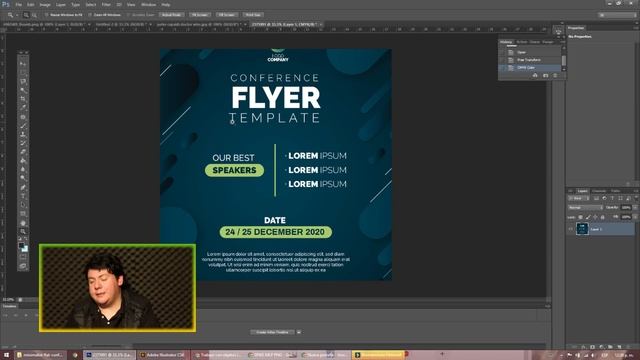Toggle Quick Mask mode
The width and height of the screenshot is (640, 360).
(x=23, y=257)
